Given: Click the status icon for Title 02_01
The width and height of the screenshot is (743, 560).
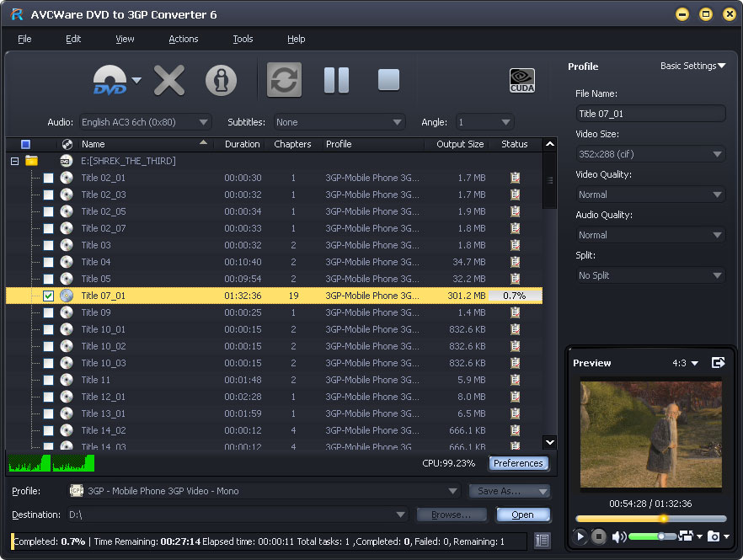Looking at the screenshot, I should pos(515,178).
